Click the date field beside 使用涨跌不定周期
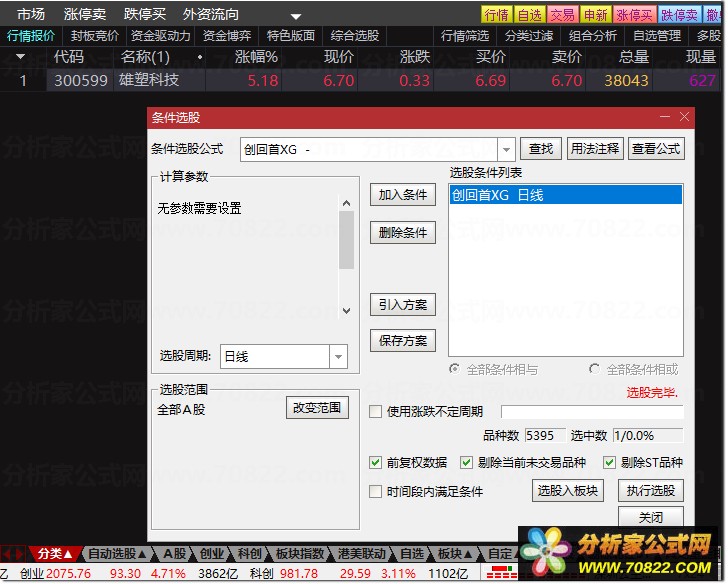 click(592, 412)
